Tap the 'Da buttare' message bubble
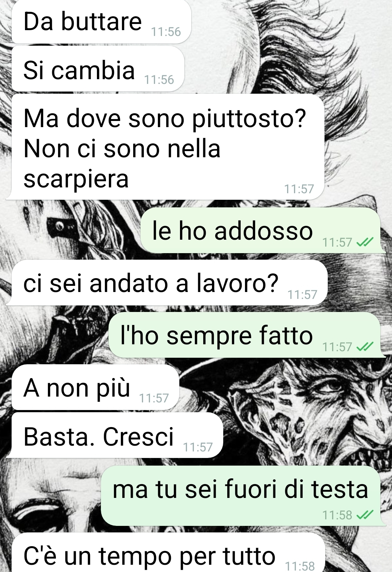Viewport: 392px width, 572px height. coord(101,22)
